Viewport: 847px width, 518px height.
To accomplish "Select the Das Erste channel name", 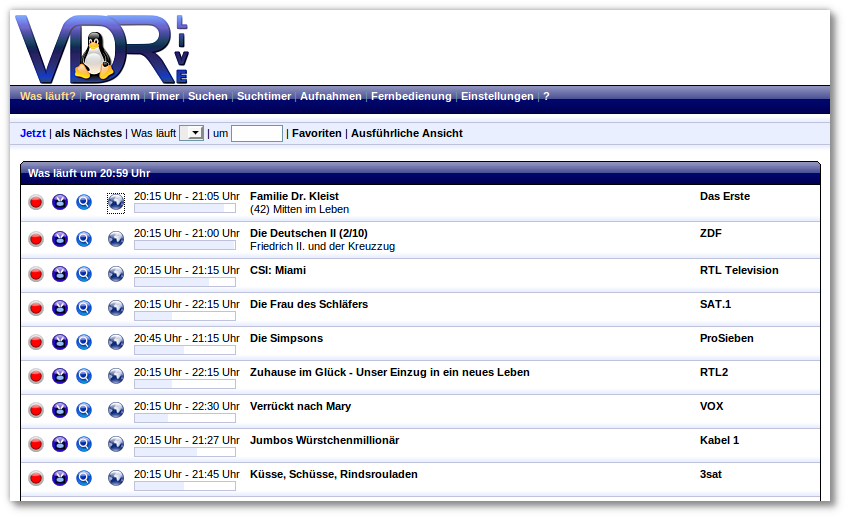I will coord(724,197).
